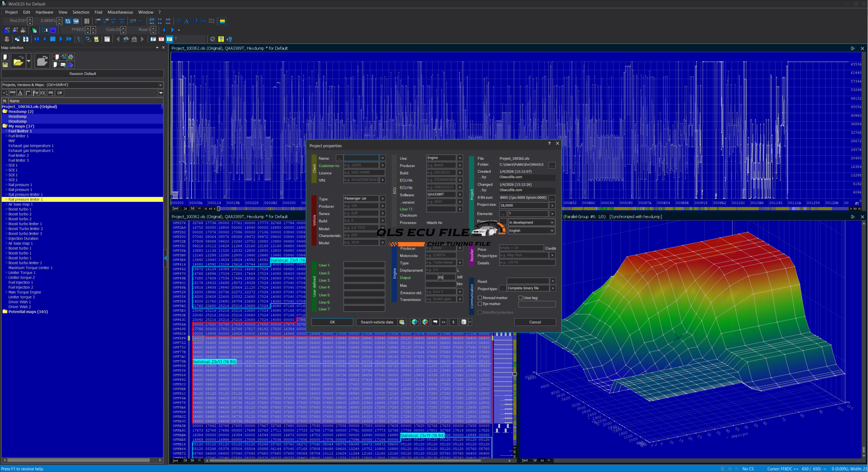Viewport: 868px width, 472px height.
Task: Click the percent difference display icon
Action: 179,21
